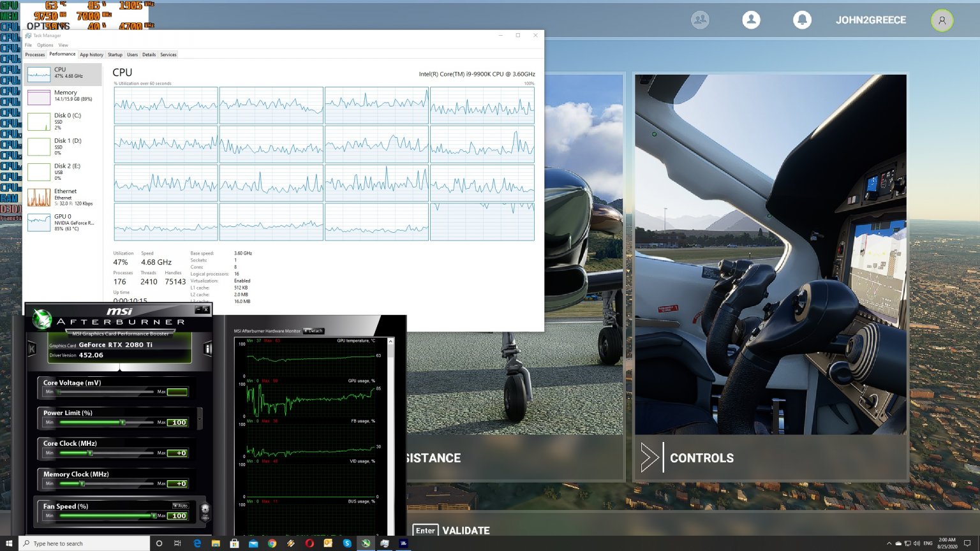Detach the Afterburner hardware monitor
Viewport: 980px width, 551px height.
(x=313, y=331)
